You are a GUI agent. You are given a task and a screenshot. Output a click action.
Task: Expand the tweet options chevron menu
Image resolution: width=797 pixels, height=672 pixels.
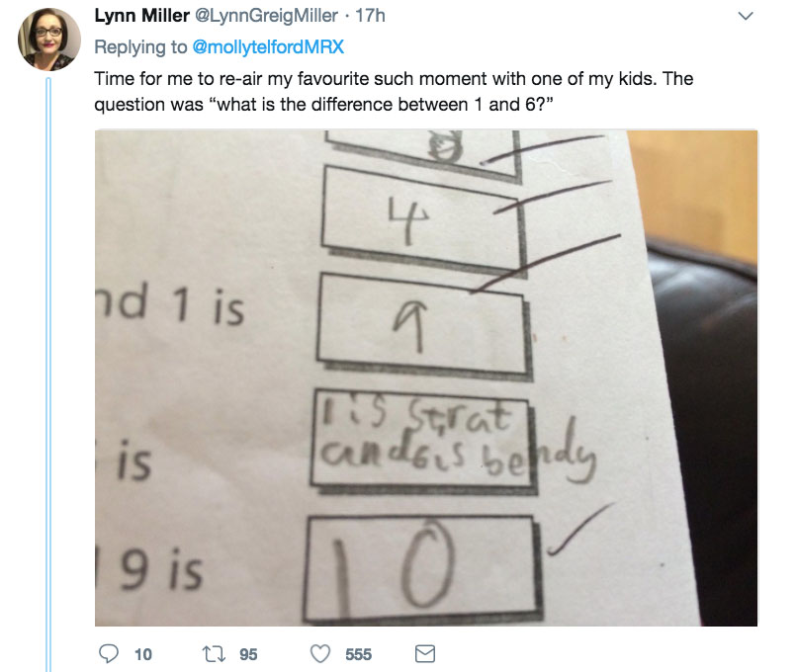pos(747,17)
